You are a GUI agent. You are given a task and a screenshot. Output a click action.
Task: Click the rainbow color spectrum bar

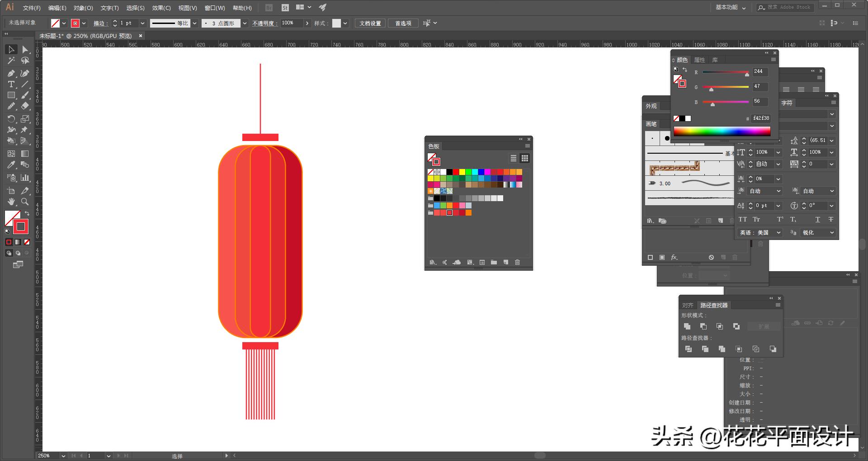tap(722, 131)
